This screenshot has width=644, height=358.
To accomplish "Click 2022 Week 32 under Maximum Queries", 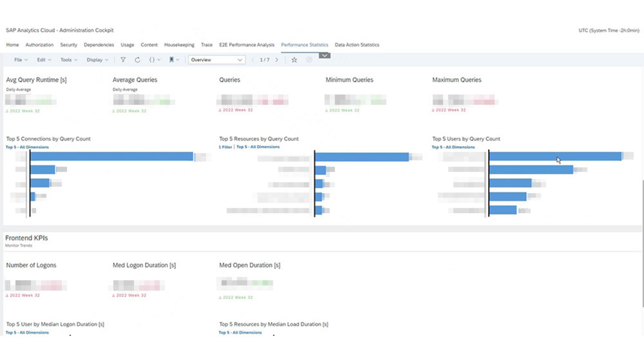I will 449,110.
